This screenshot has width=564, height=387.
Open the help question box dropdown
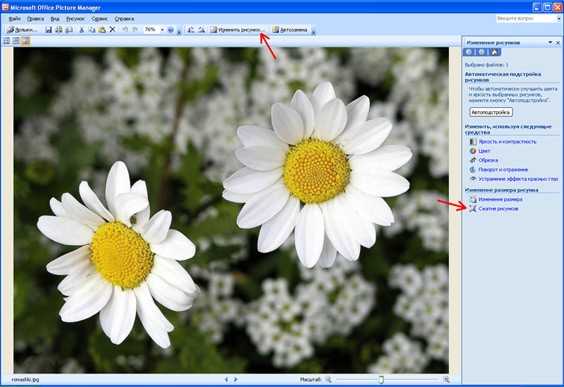[x=559, y=18]
